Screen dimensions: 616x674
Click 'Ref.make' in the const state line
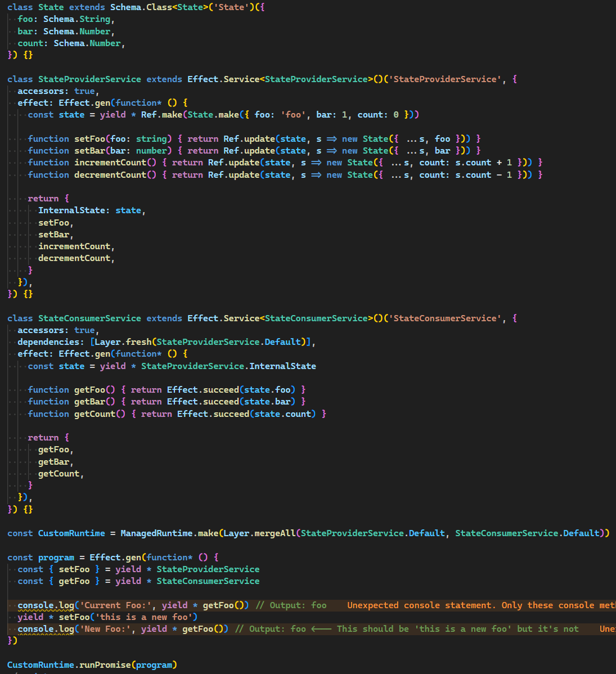pos(161,115)
